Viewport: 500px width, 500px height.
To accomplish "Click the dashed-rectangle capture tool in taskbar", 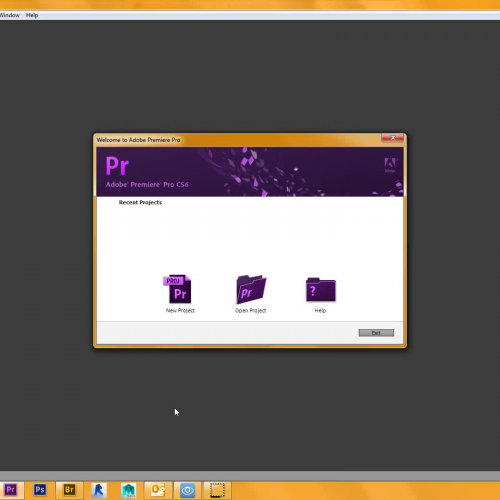I will click(x=217, y=490).
